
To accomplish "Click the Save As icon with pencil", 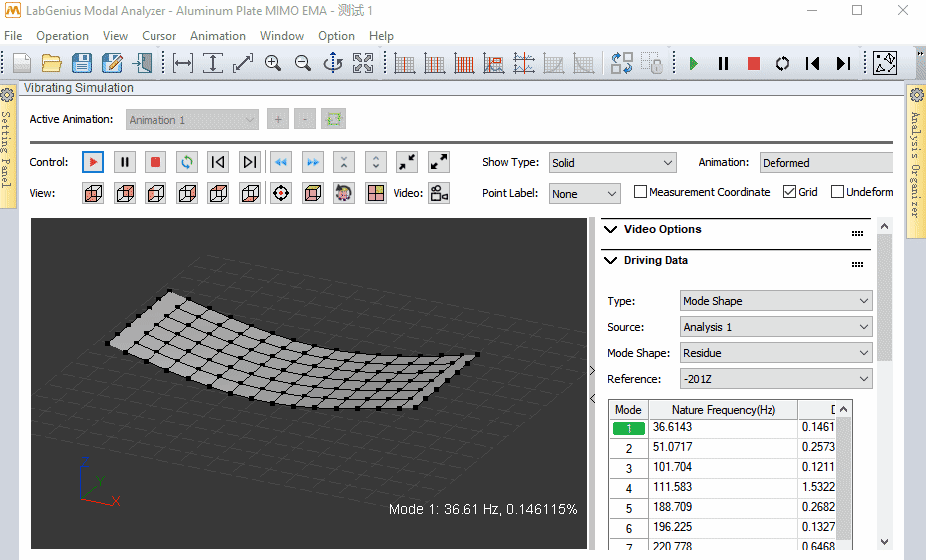I will click(112, 63).
